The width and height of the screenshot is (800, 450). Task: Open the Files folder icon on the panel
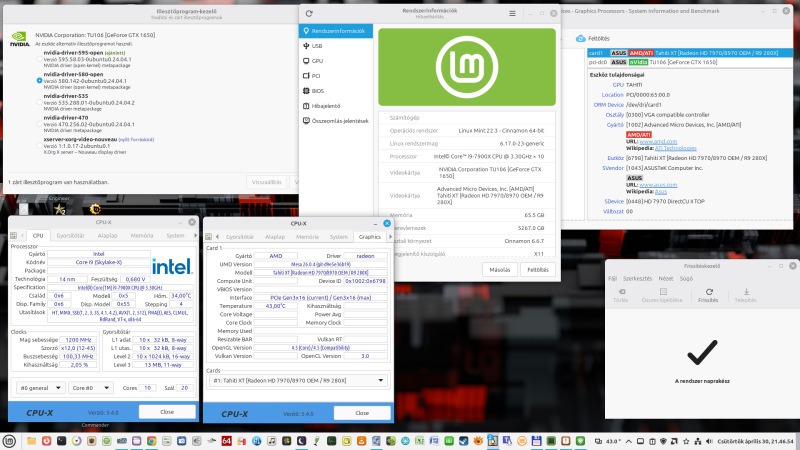click(x=32, y=441)
